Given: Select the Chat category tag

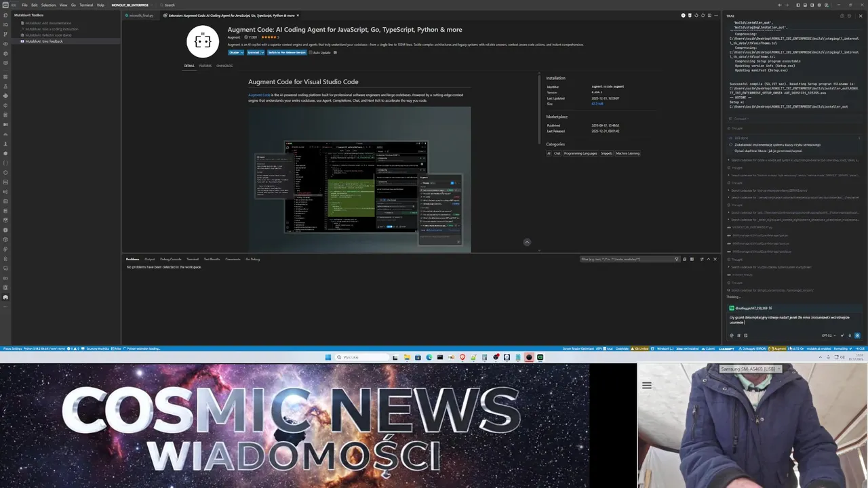Looking at the screenshot, I should (557, 153).
